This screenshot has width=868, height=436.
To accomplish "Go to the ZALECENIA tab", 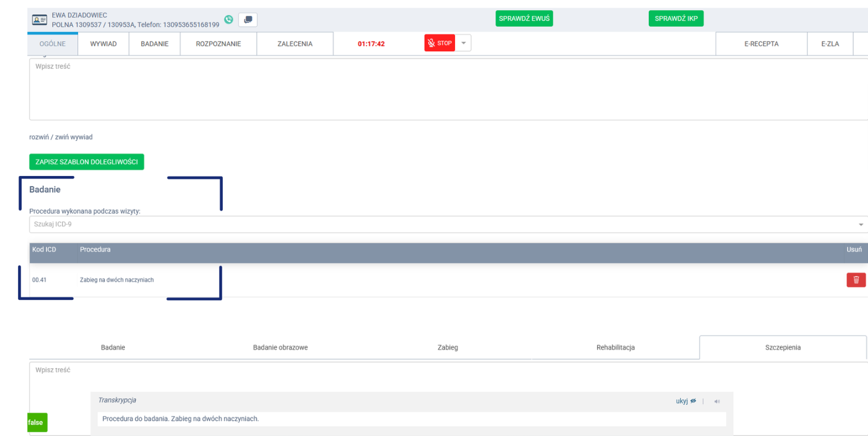I will point(295,44).
